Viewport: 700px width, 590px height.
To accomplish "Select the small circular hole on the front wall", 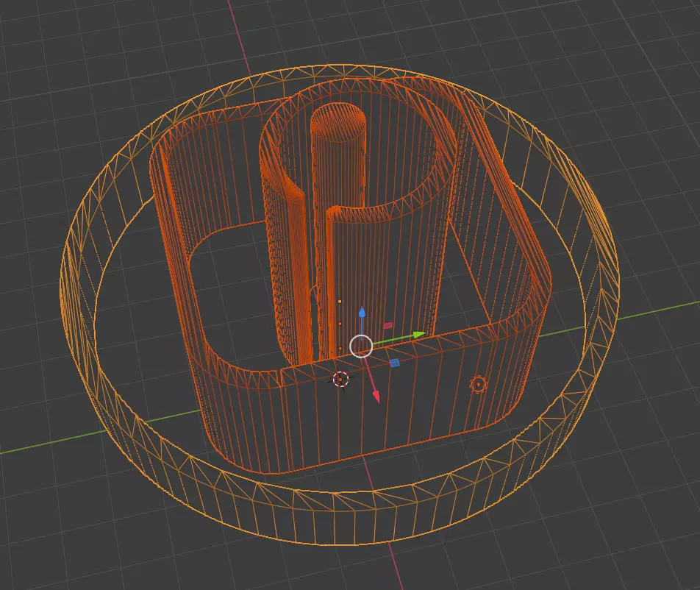I will tap(478, 384).
